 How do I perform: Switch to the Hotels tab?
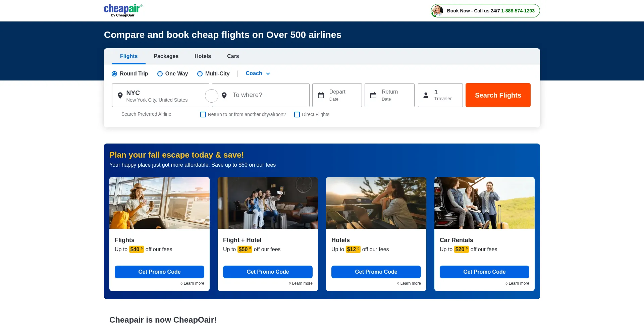pyautogui.click(x=203, y=56)
